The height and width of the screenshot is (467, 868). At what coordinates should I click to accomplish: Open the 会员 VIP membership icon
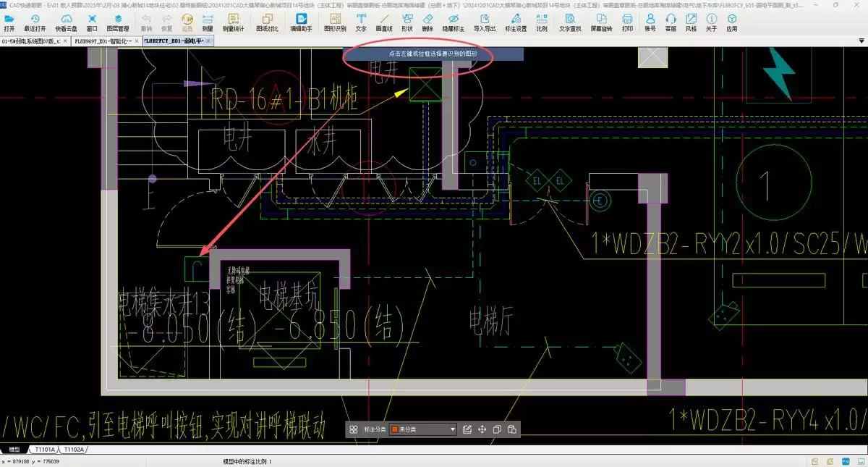click(187, 22)
